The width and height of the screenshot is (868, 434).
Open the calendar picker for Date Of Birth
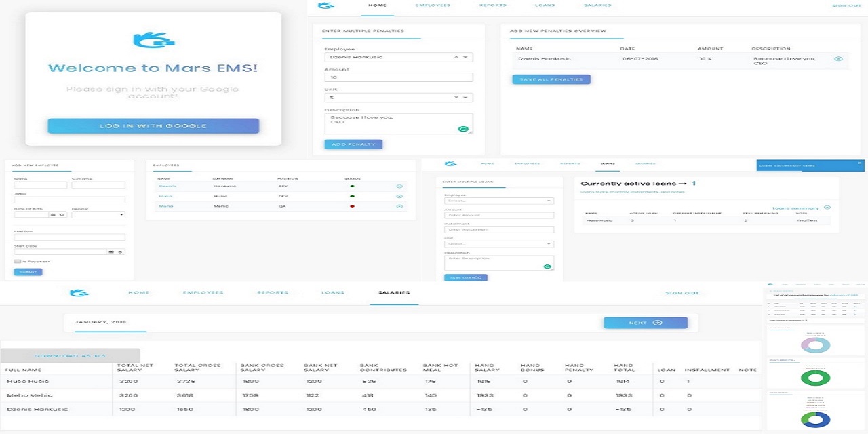[x=54, y=214]
